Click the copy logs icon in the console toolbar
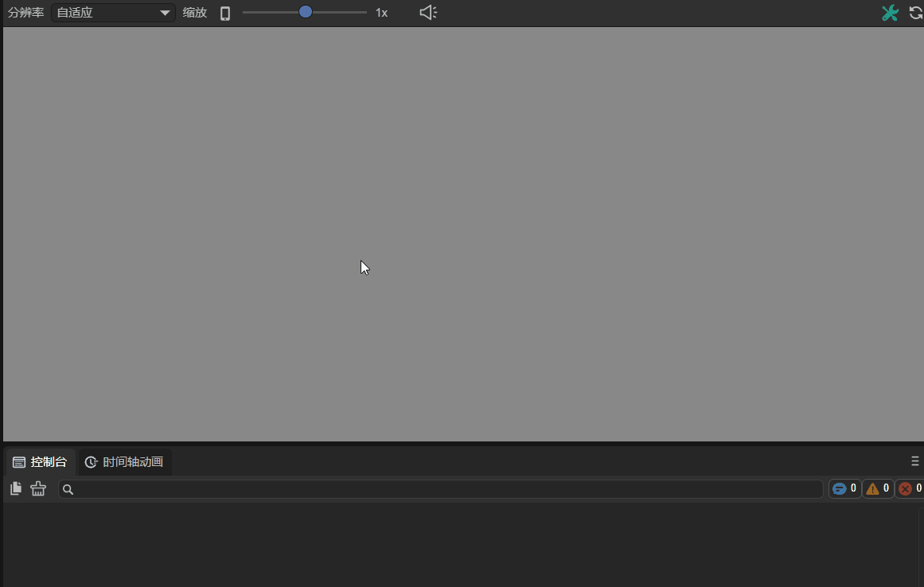Screen dimensions: 924x587 click(x=16, y=488)
